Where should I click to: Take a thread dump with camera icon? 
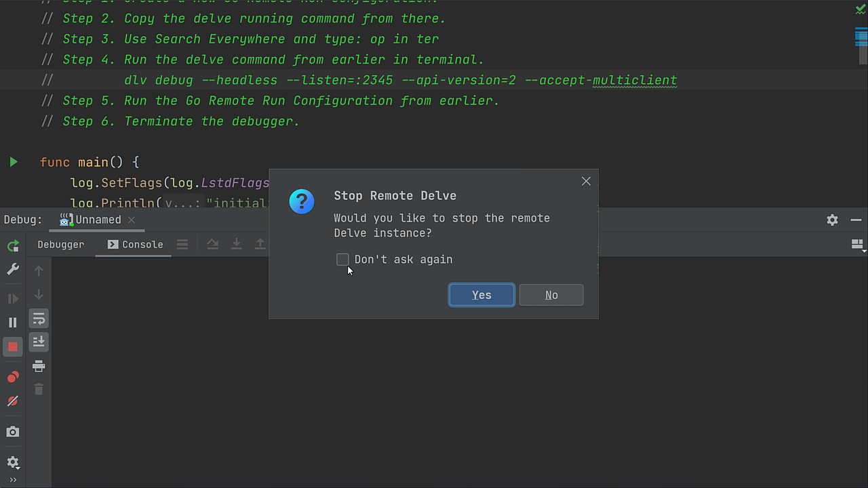[x=12, y=432]
